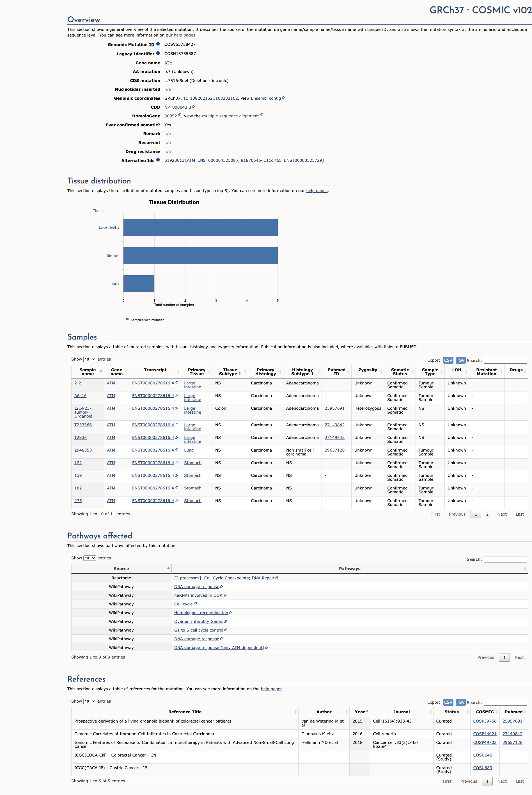
Task: Open genomic coordinates 11:108202162..108202162 link
Action: tap(210, 98)
